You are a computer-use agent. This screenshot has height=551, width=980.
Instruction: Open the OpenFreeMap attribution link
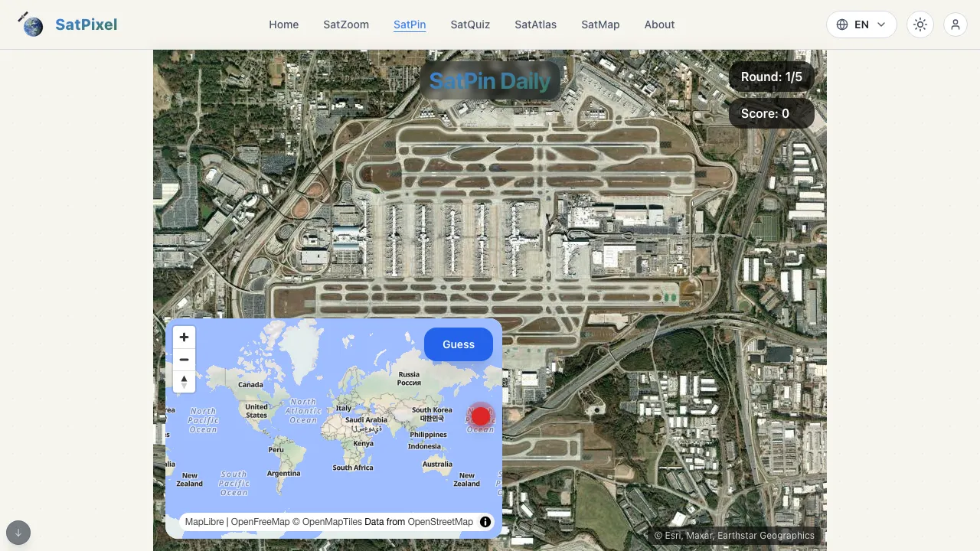pos(260,522)
